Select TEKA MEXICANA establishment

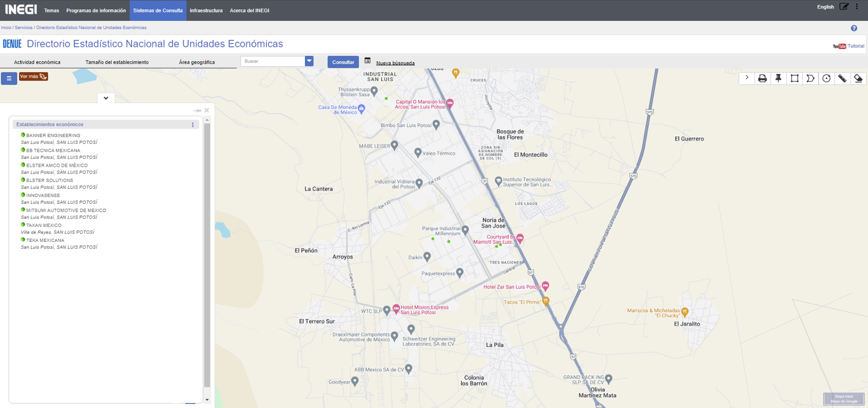coord(45,240)
